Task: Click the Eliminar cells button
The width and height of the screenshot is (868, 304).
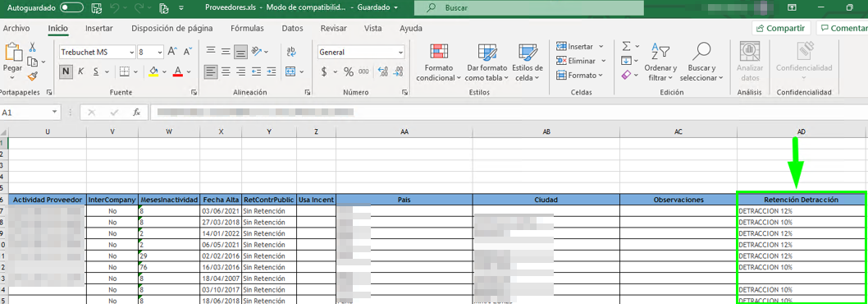Action: pyautogui.click(x=581, y=61)
